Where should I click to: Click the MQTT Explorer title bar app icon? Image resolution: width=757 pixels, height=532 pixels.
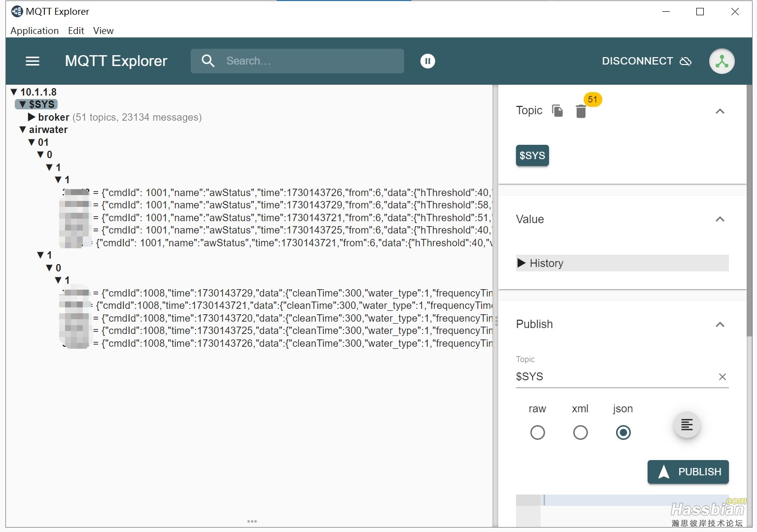click(17, 11)
